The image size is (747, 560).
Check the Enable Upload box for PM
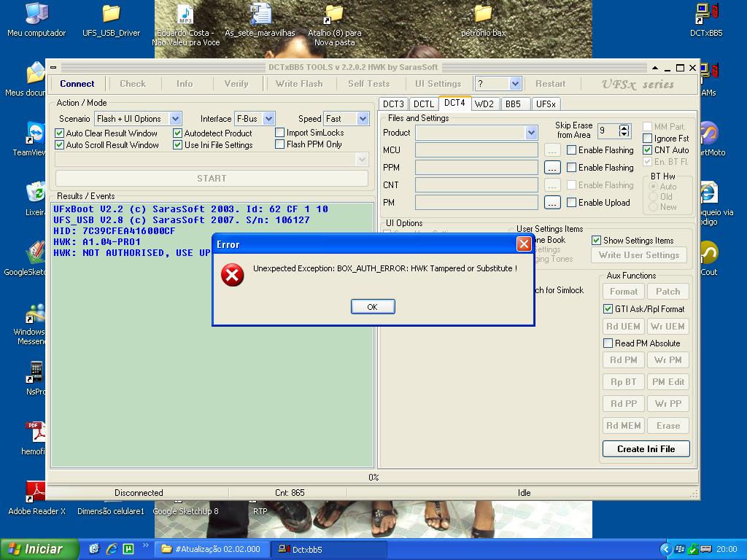point(572,203)
